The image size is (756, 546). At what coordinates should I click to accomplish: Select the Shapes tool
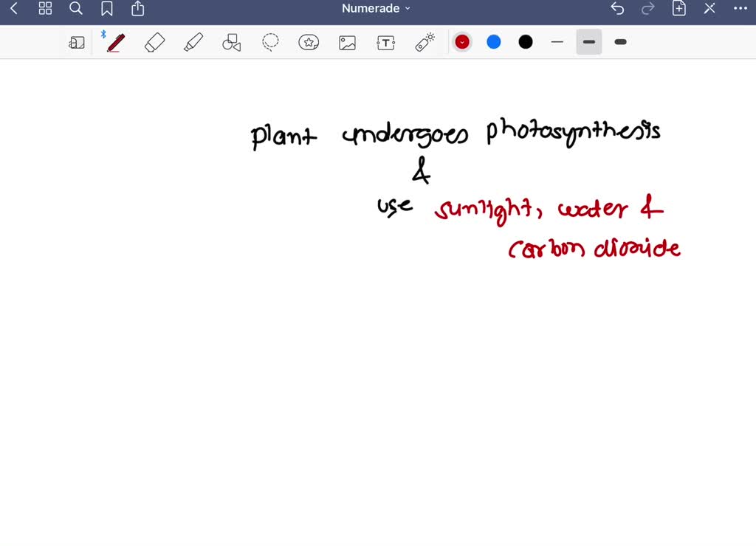pyautogui.click(x=232, y=42)
